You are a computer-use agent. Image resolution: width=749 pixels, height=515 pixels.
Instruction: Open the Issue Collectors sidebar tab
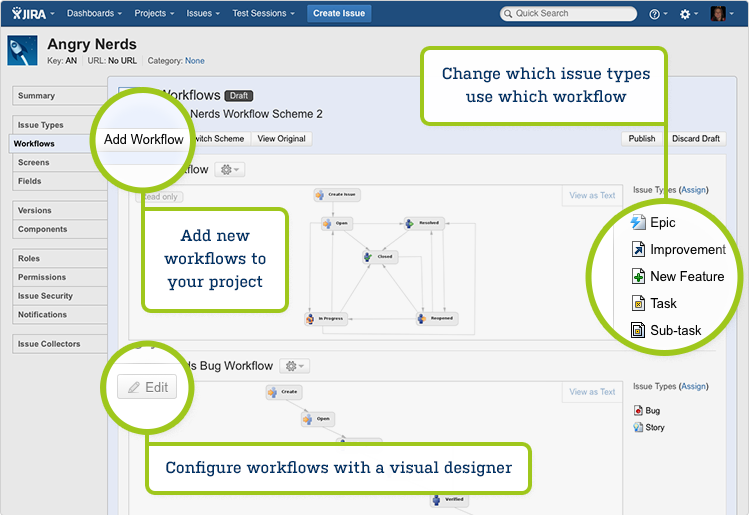pos(60,344)
